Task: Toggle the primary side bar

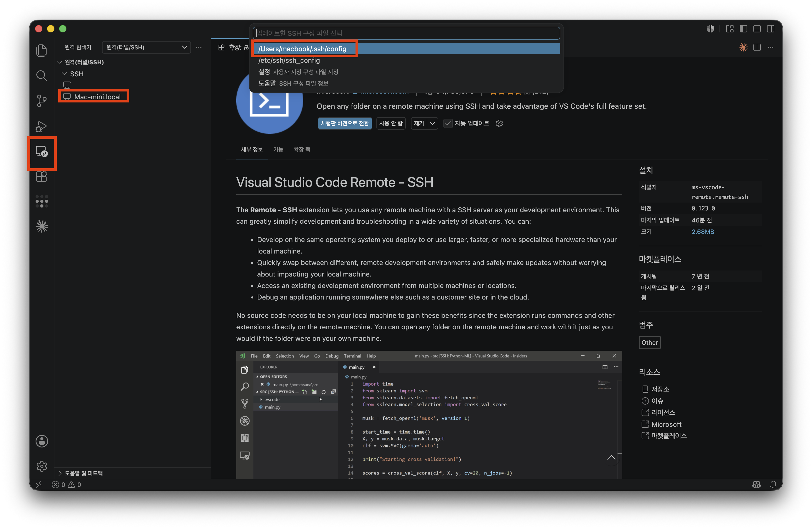Action: (743, 29)
